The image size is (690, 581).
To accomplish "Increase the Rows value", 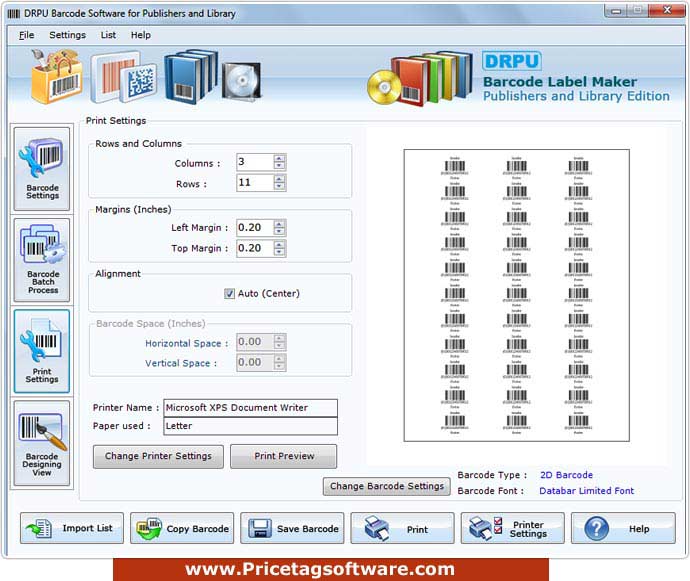I will click(279, 178).
